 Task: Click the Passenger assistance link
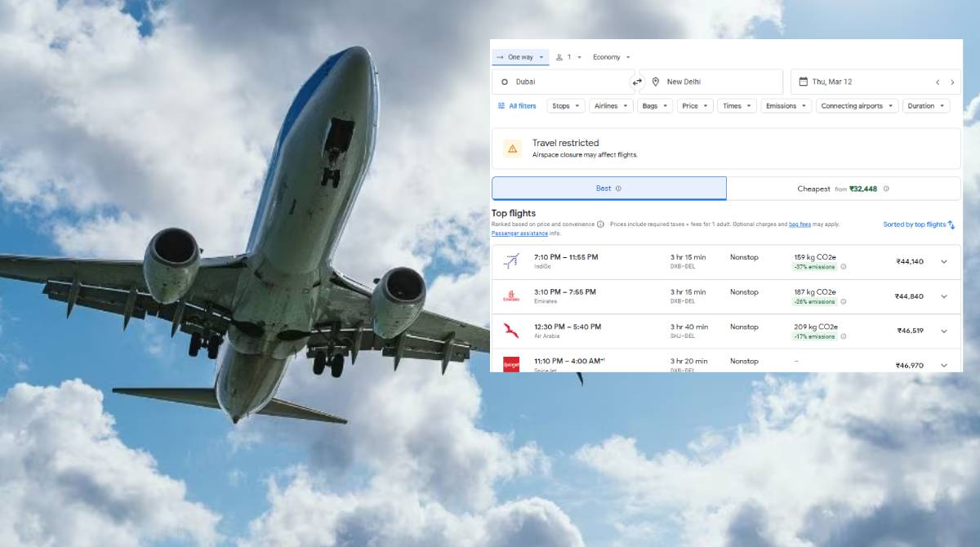519,233
